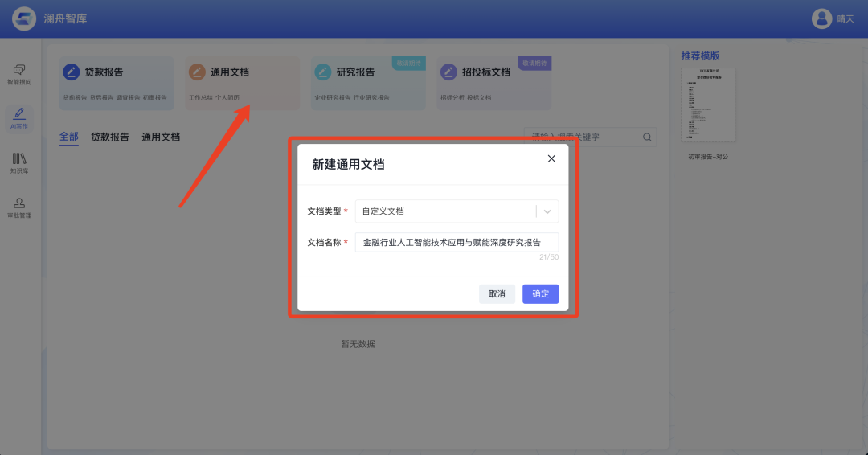
Task: Click the 通用文档 card pencil icon
Action: 197,72
